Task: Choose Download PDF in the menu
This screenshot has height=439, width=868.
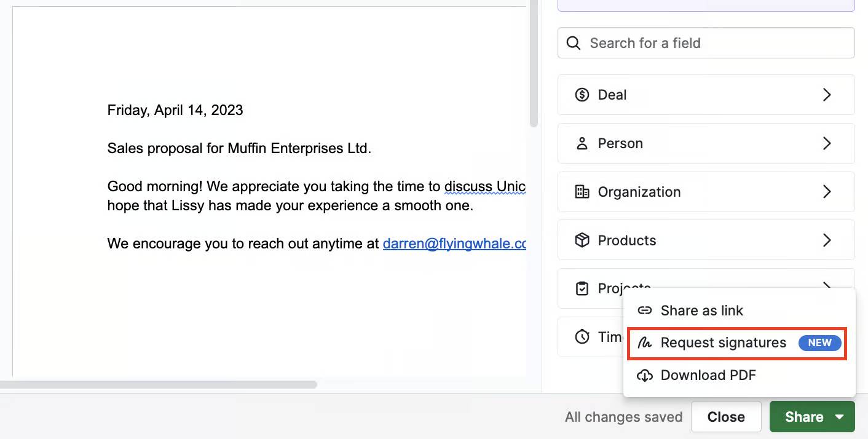Action: pos(708,375)
